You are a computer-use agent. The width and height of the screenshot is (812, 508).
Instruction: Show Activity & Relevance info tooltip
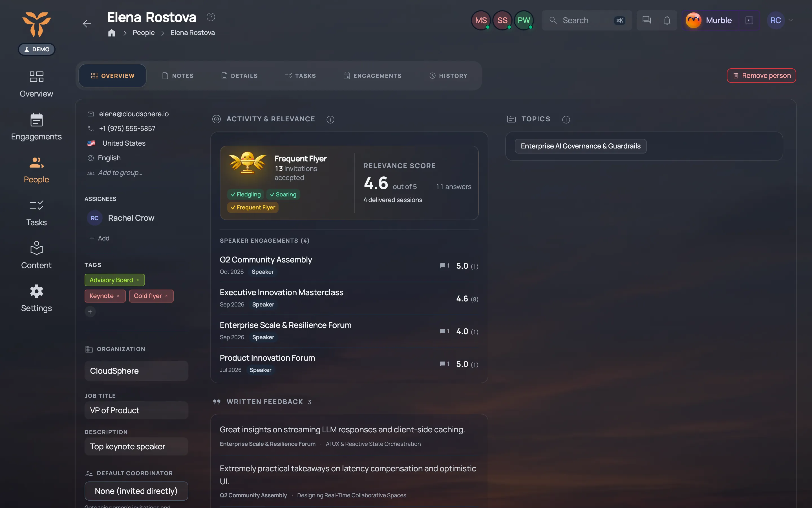click(330, 119)
